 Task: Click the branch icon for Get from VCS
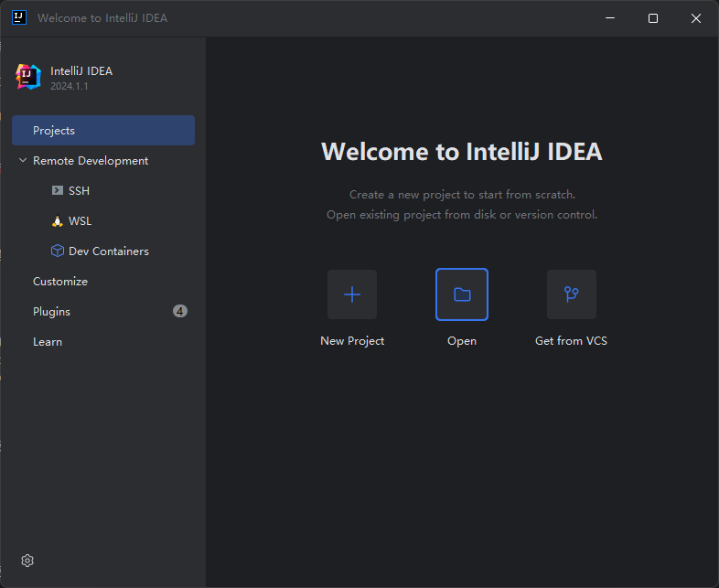point(572,294)
